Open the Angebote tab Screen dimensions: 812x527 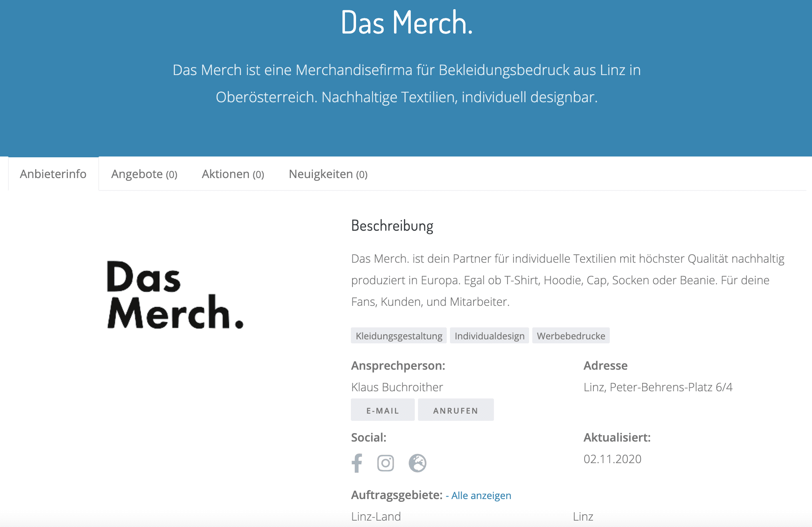(144, 174)
